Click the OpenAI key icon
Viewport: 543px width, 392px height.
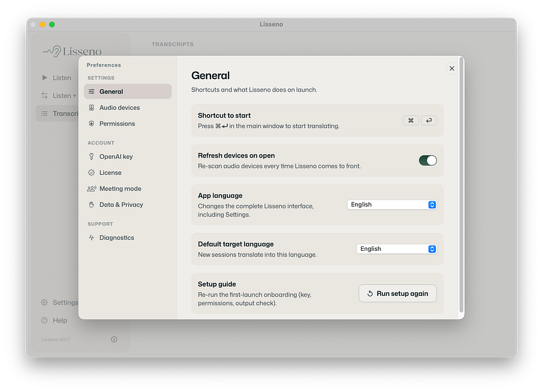tap(91, 157)
